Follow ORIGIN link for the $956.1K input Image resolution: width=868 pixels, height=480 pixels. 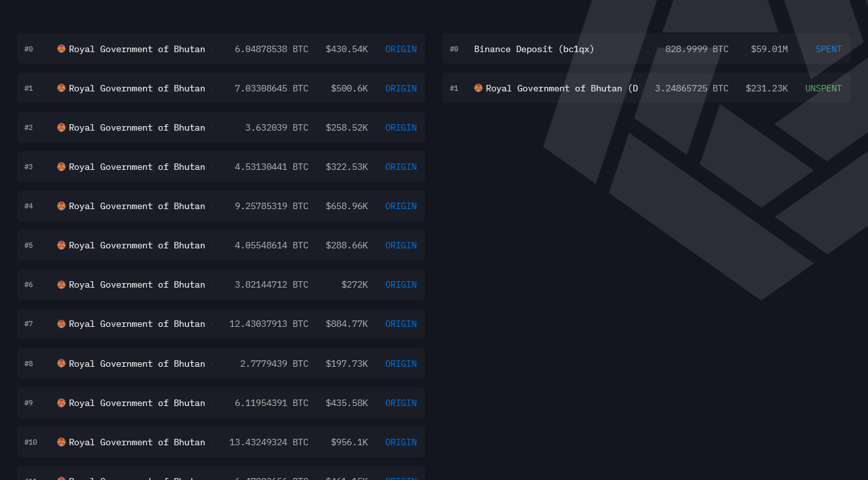click(401, 442)
